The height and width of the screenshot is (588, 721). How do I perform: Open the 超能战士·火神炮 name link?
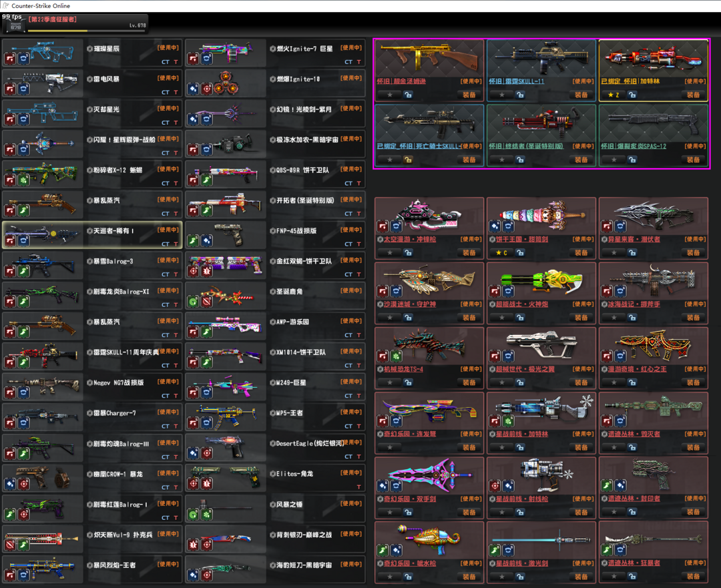[522, 304]
